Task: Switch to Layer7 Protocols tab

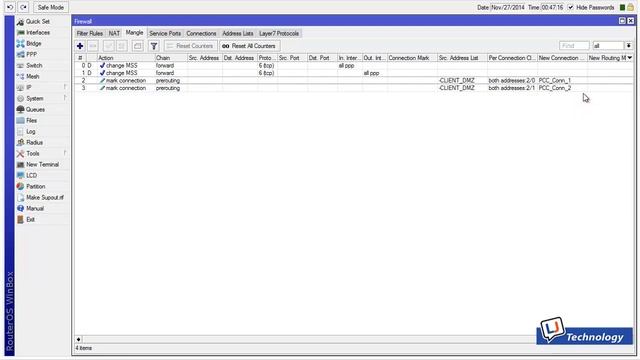Action: (x=279, y=33)
